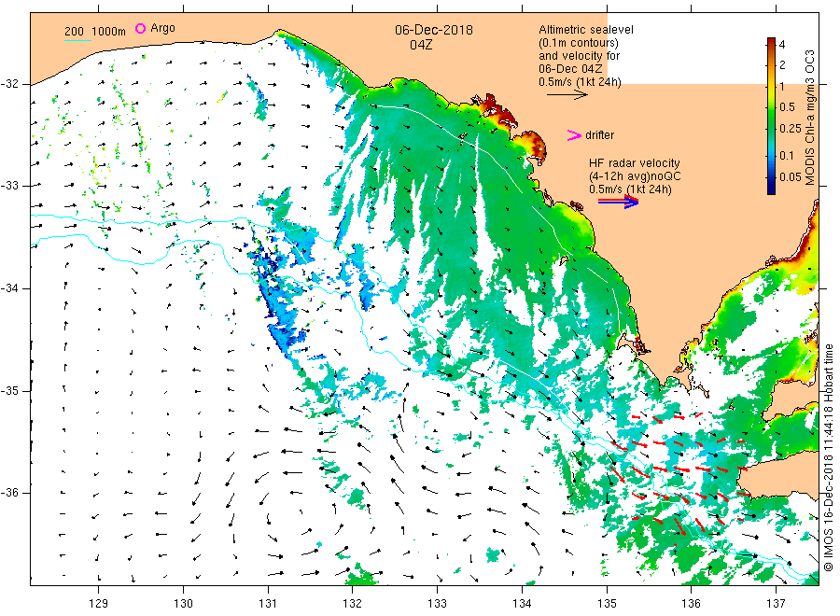Click the latitude axis label '-35'
The image size is (840, 616).
(x=9, y=391)
